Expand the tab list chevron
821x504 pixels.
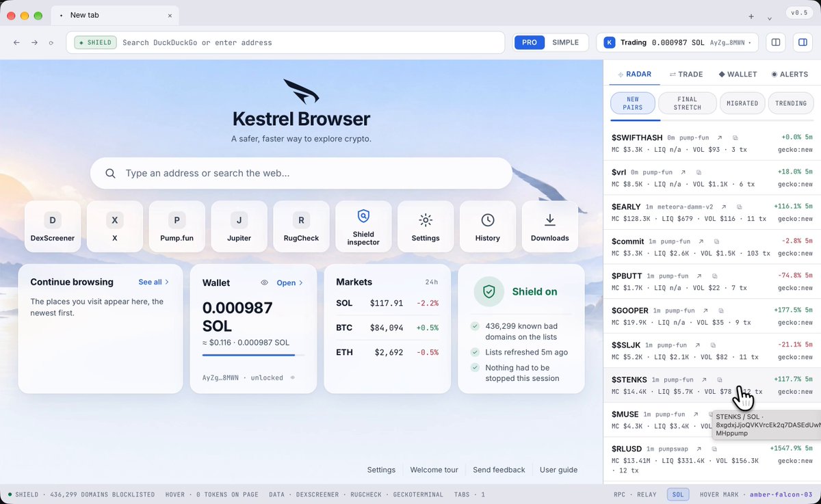click(x=770, y=18)
